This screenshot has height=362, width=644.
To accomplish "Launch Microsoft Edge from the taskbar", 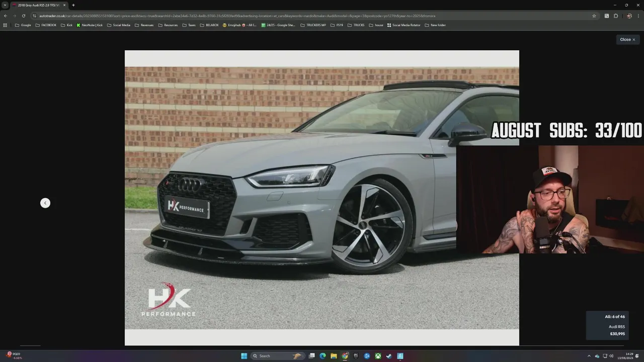I will pos(323,356).
